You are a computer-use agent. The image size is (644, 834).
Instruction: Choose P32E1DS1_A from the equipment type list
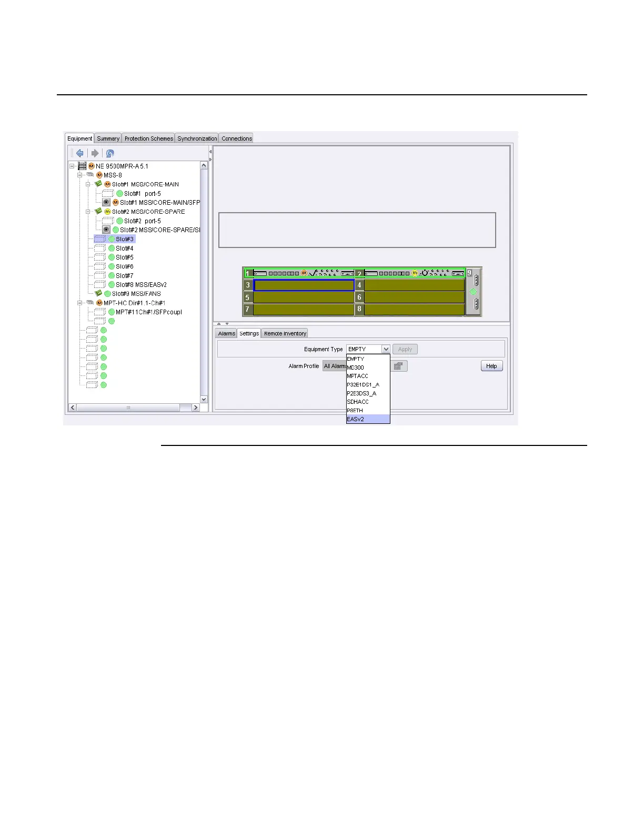click(368, 384)
